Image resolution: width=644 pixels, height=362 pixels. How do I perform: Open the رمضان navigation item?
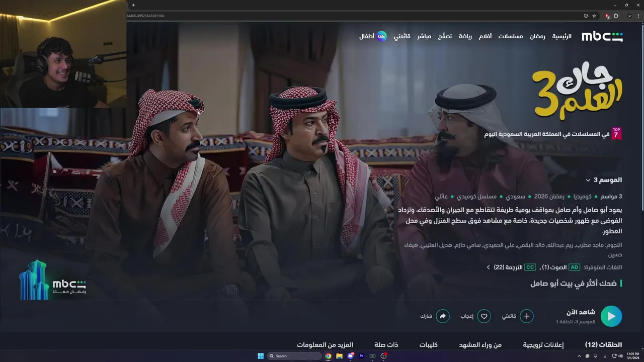pyautogui.click(x=537, y=36)
